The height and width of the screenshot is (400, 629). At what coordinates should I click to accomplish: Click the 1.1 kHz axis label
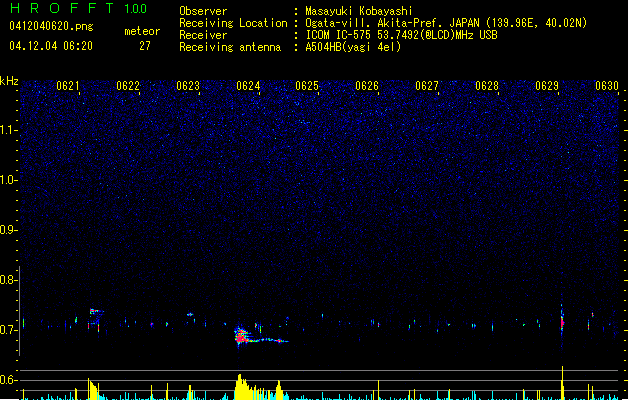point(8,130)
